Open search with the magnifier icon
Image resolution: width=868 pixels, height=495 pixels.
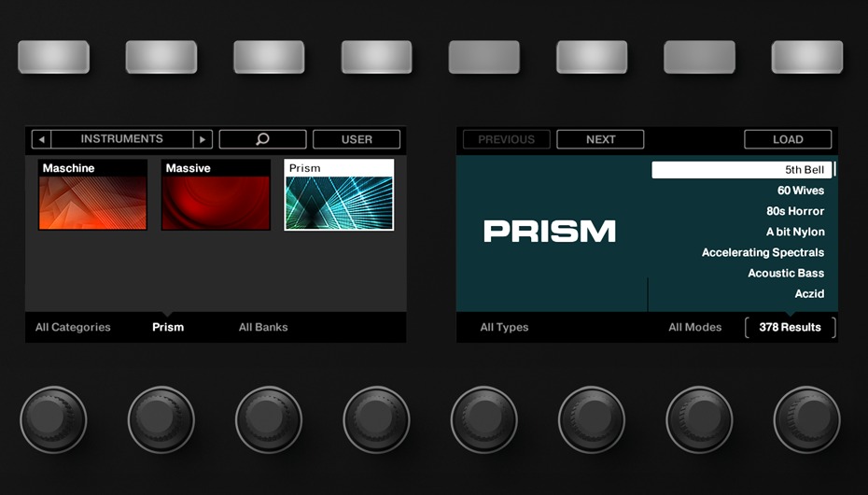(x=262, y=139)
